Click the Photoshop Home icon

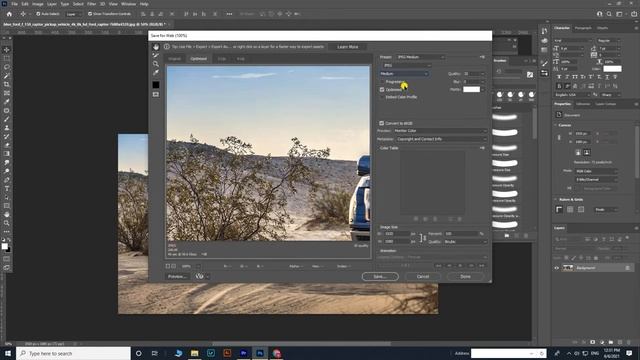(9, 14)
